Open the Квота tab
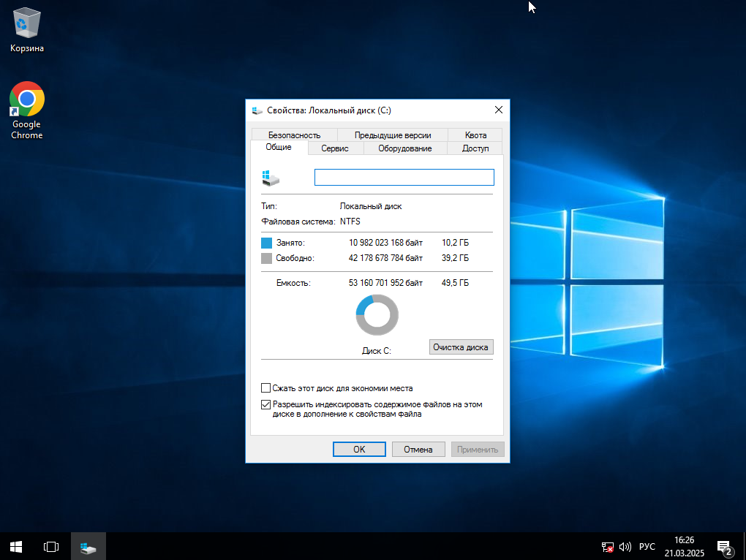 (x=475, y=135)
